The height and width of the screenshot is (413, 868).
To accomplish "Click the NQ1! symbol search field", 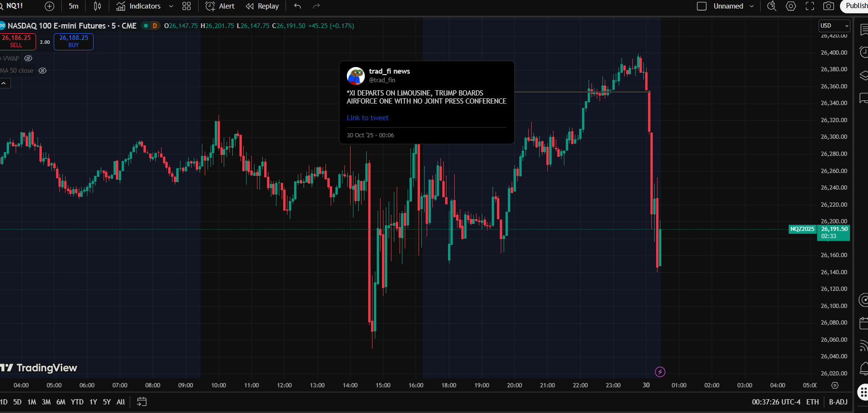I will click(x=15, y=6).
